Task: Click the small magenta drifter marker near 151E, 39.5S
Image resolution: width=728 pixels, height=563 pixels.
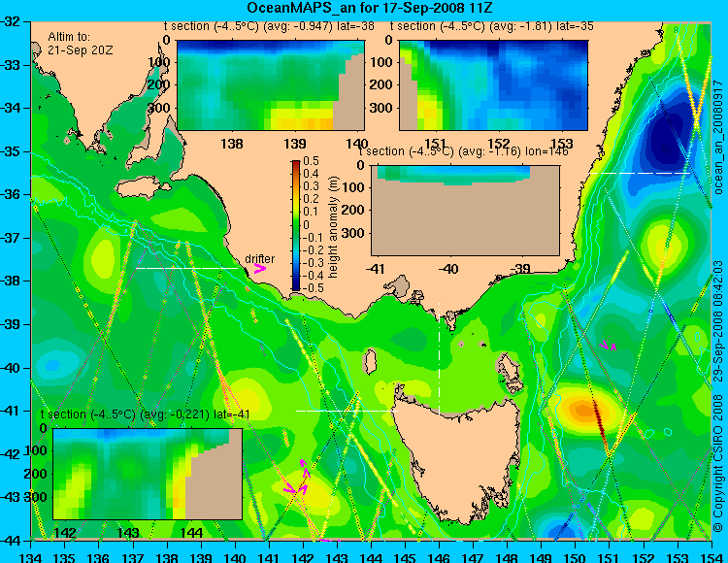Action: [608, 345]
